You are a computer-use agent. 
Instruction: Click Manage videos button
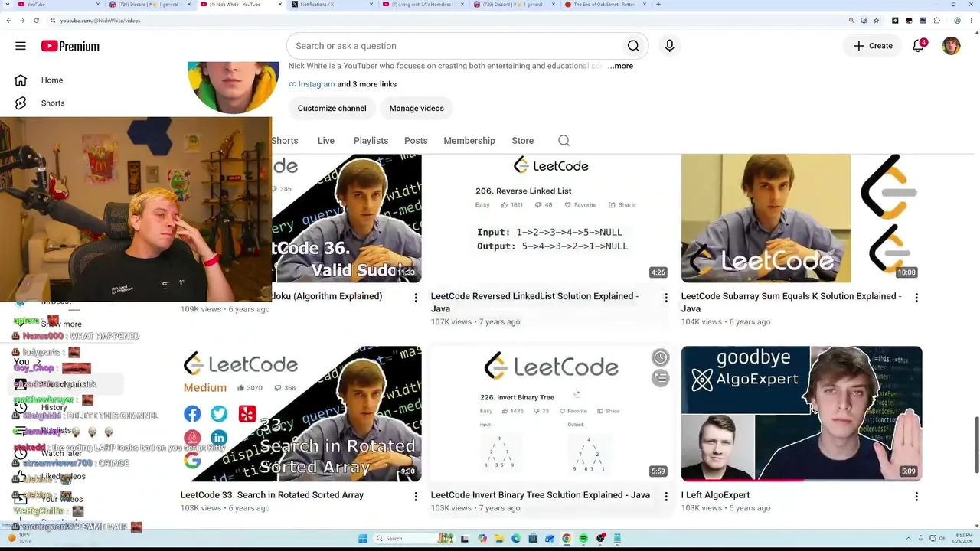(x=416, y=109)
